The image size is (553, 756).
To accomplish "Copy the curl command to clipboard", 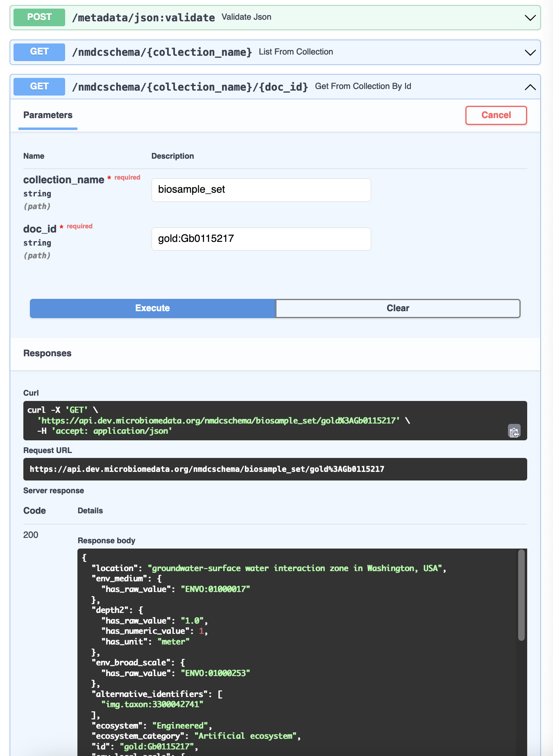I will coord(514,431).
